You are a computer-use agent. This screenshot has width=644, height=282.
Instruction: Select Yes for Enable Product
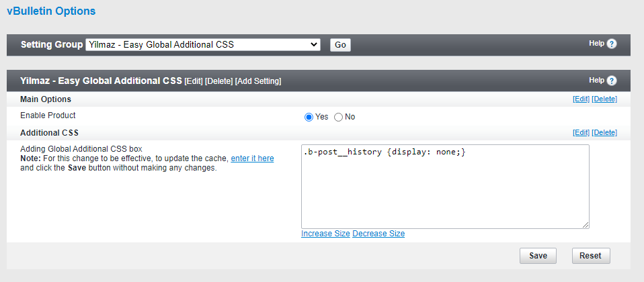click(x=309, y=117)
